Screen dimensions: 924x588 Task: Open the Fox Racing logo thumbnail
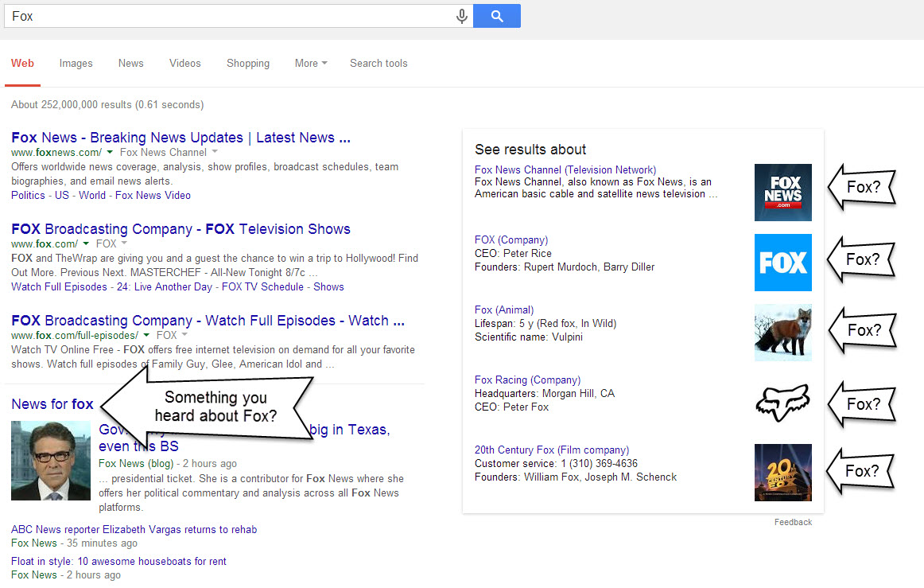point(782,403)
